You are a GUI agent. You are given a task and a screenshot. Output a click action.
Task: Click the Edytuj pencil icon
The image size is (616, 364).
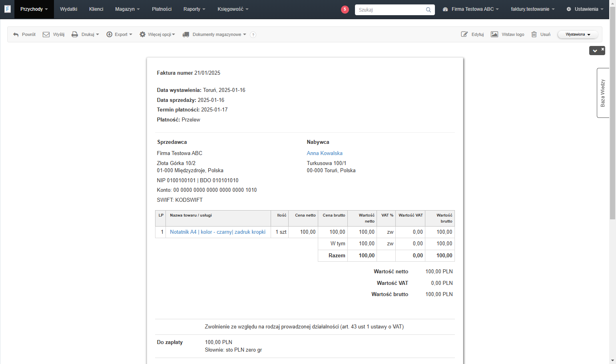[464, 34]
